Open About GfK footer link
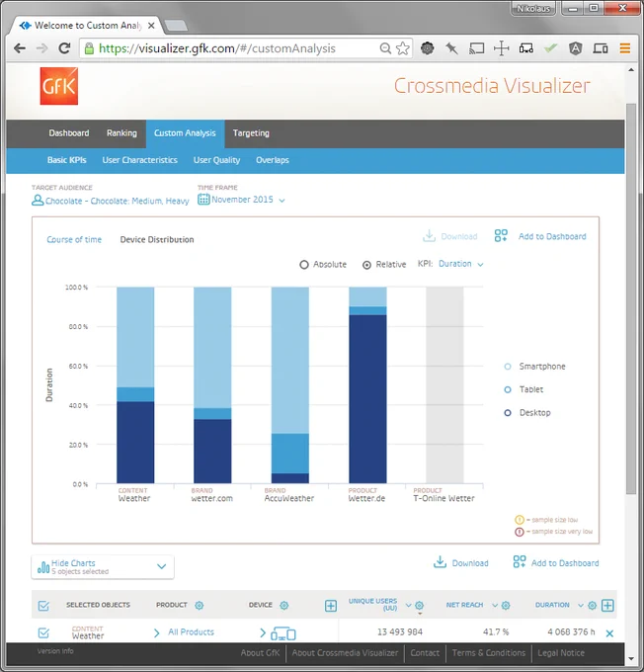Viewport: 644px width, 672px height. tap(260, 652)
